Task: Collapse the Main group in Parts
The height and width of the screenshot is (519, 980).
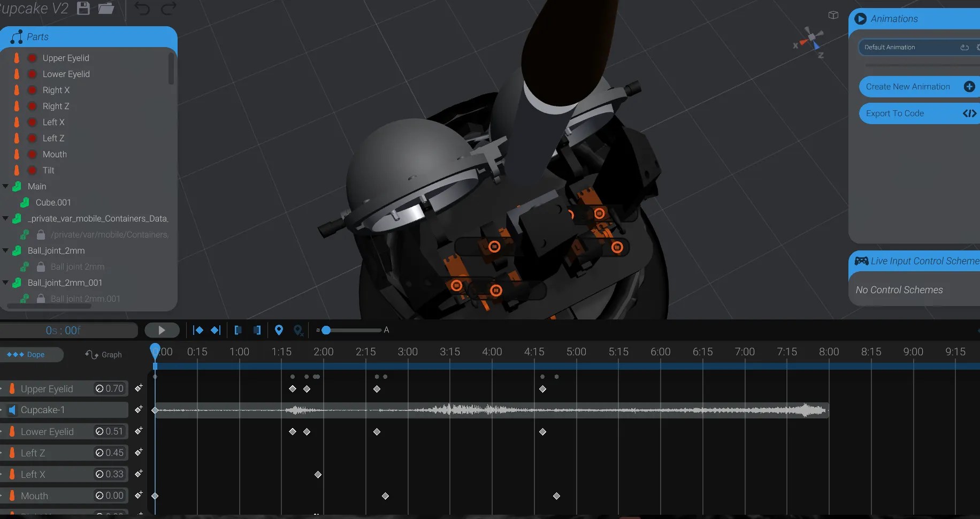Action: click(5, 186)
